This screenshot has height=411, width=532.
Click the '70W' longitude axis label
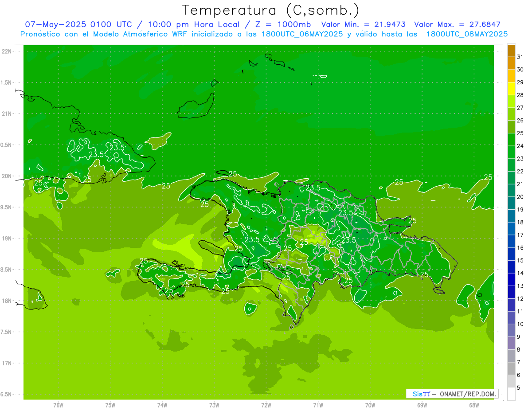[370, 405]
